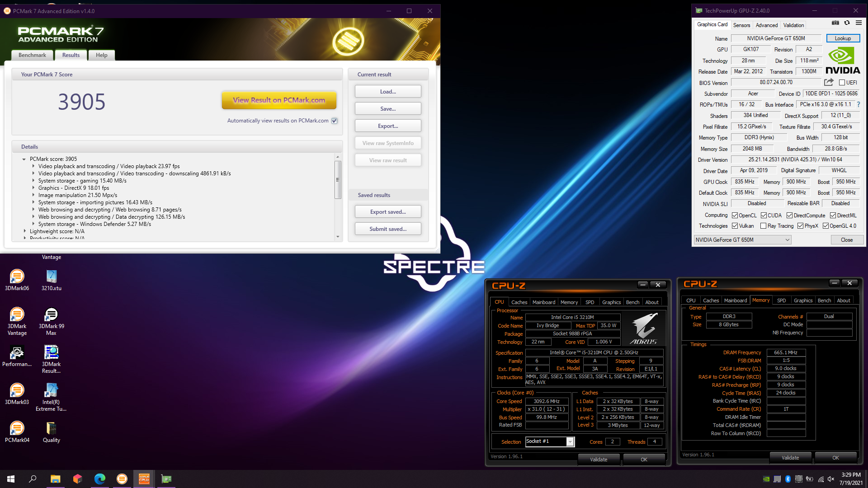
Task: Collapse PCMark score tree node
Action: tap(24, 159)
